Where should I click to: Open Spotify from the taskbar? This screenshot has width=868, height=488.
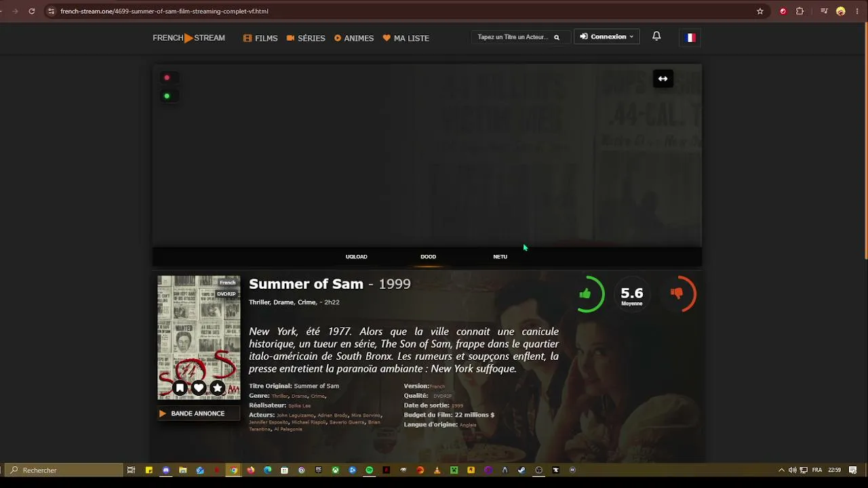point(369,470)
